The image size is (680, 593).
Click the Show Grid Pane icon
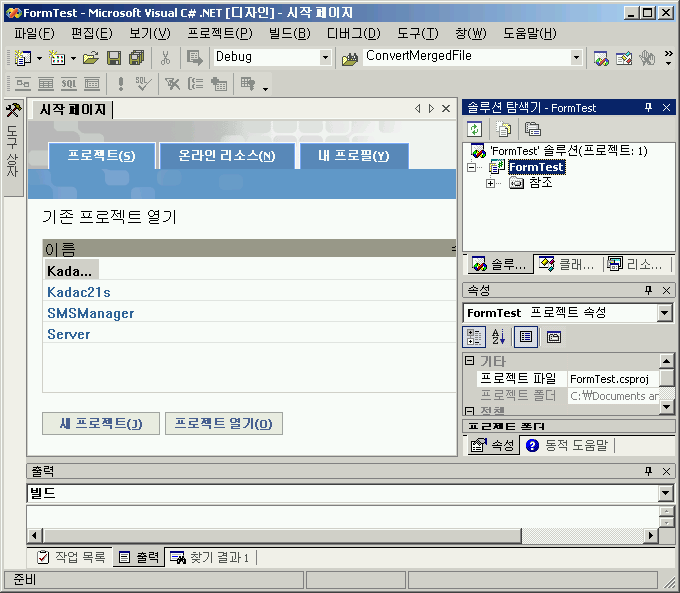point(46,84)
